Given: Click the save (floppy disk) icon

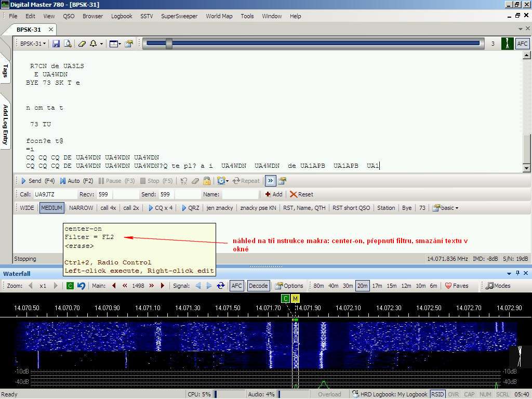Looking at the screenshot, I should 56,44.
